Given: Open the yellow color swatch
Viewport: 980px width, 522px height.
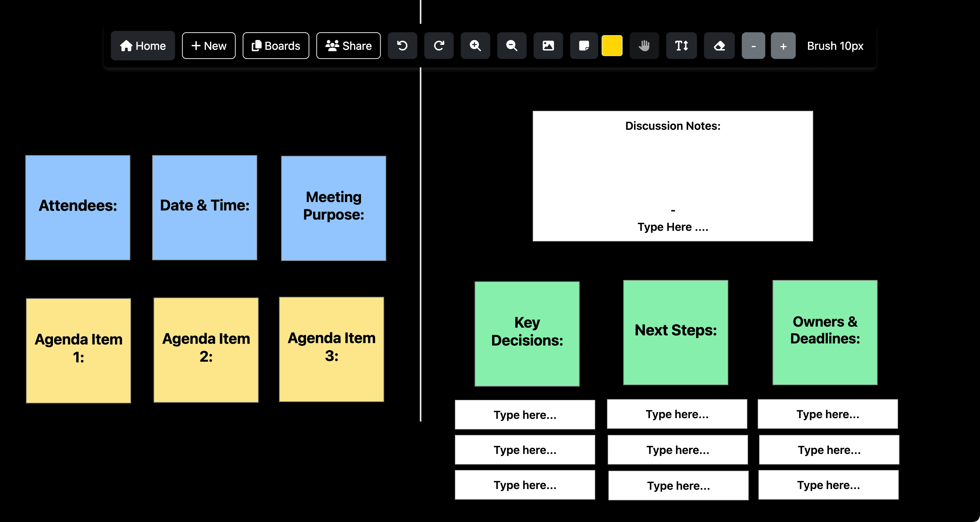Looking at the screenshot, I should (612, 46).
